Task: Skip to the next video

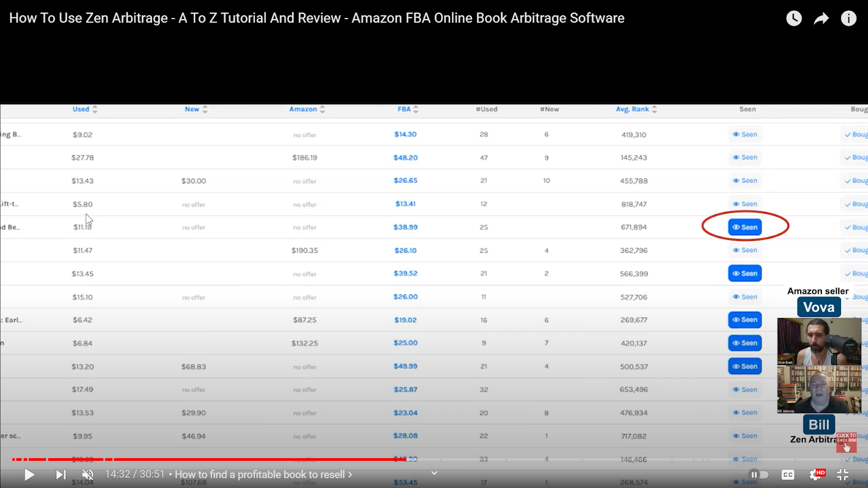Action: (61, 475)
